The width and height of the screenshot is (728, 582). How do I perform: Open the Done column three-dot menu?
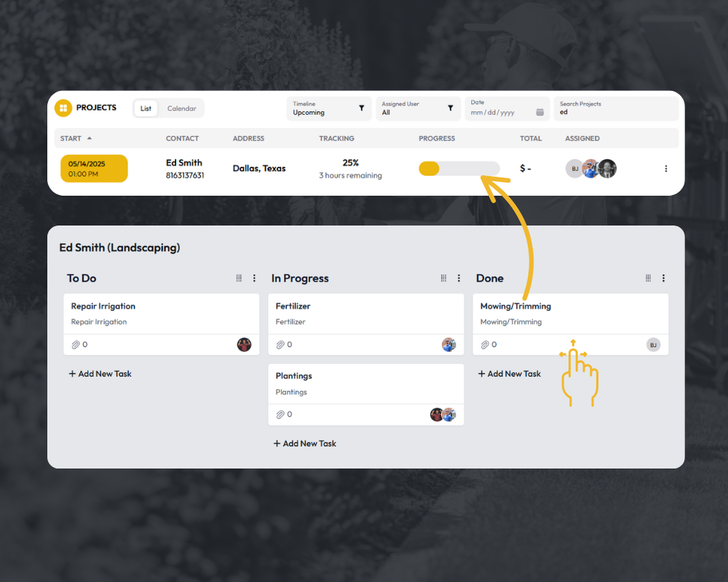tap(663, 278)
